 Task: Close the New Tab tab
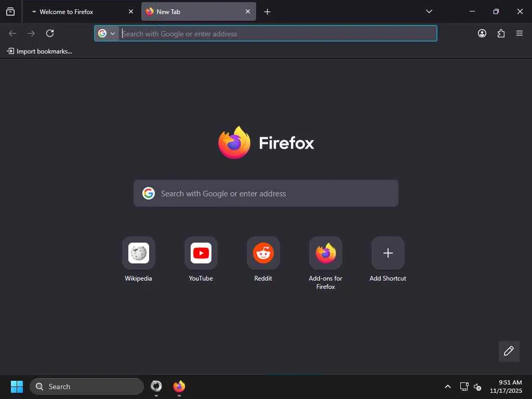coord(248,11)
